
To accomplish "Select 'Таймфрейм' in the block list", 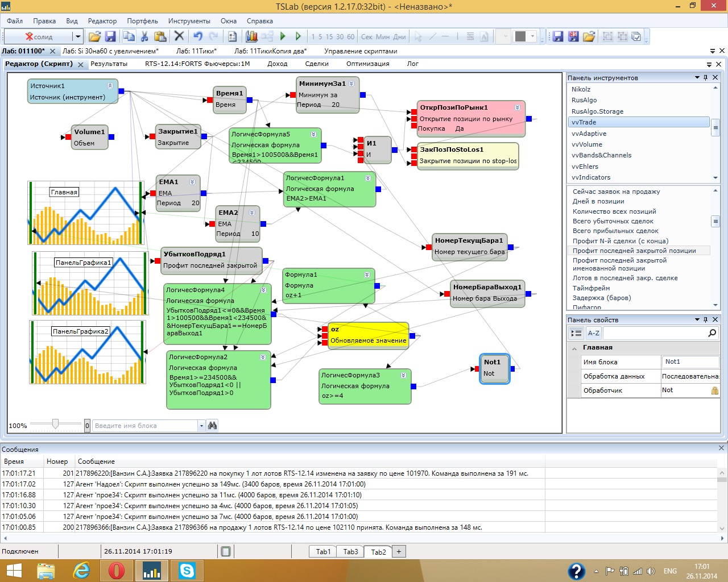I will click(591, 288).
